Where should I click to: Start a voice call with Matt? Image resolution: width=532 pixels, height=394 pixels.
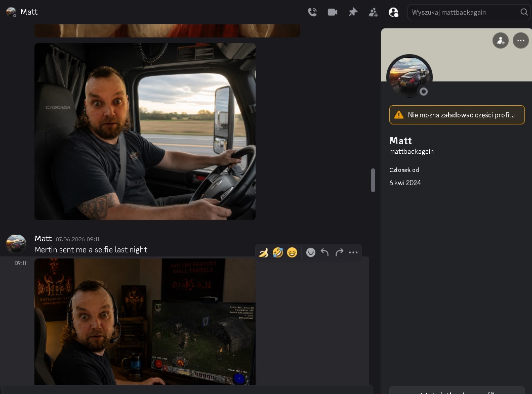pyautogui.click(x=312, y=12)
